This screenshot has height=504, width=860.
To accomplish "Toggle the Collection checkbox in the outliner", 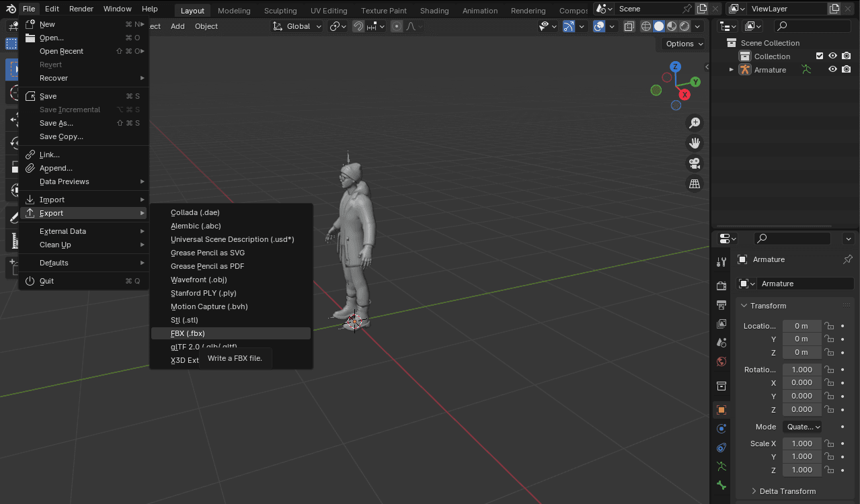I will (x=819, y=56).
